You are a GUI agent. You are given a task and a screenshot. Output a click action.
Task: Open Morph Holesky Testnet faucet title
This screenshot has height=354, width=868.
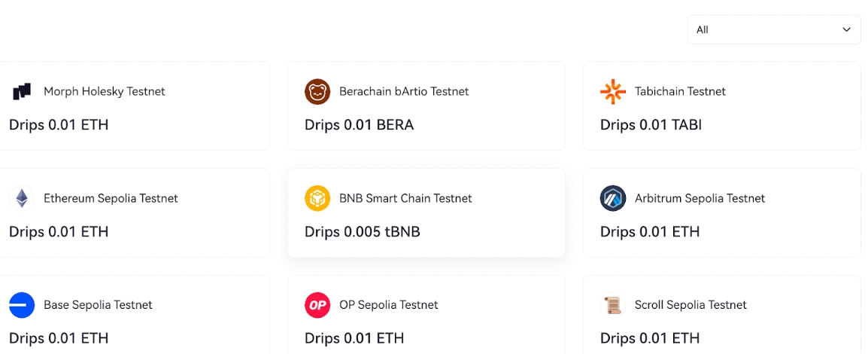[x=105, y=92]
